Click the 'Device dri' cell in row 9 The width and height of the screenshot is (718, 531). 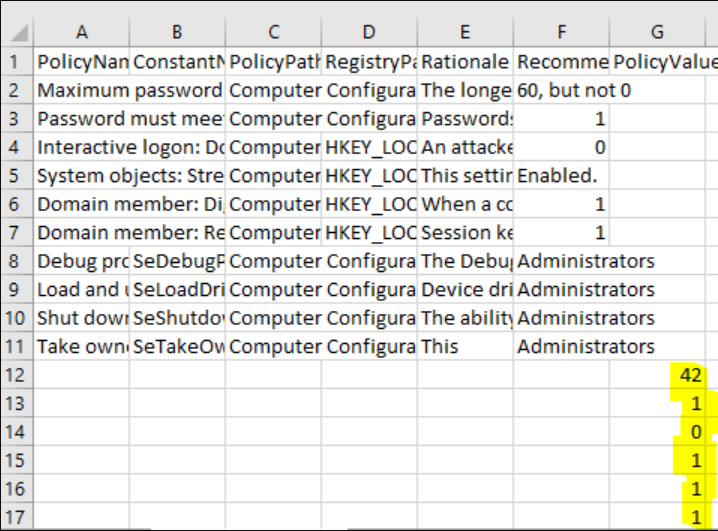coord(465,289)
